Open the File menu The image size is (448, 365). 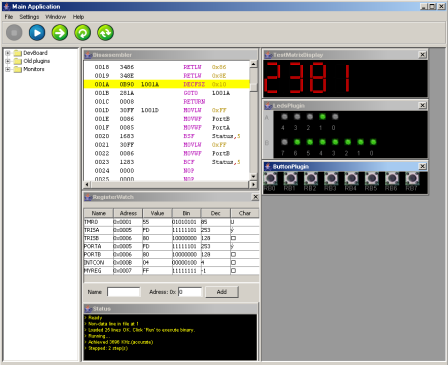pos(9,17)
